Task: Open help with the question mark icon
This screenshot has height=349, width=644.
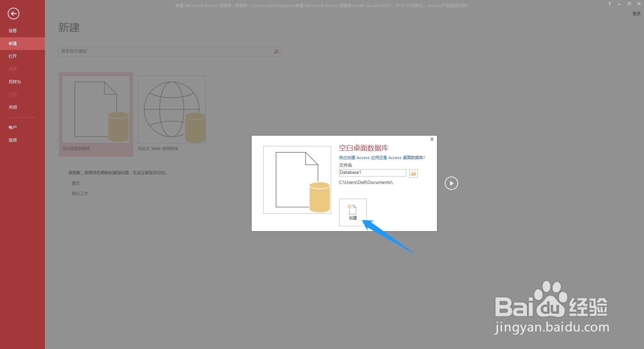Action: (x=609, y=4)
